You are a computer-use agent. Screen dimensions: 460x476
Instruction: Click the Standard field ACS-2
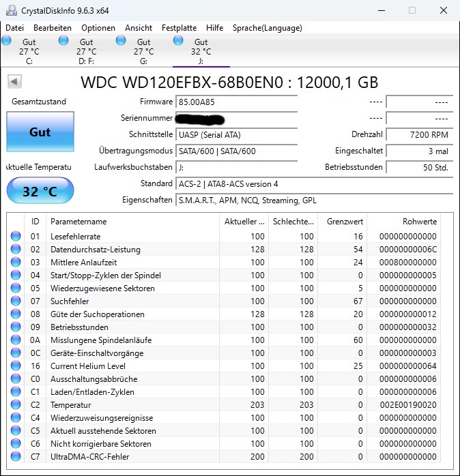tap(314, 184)
